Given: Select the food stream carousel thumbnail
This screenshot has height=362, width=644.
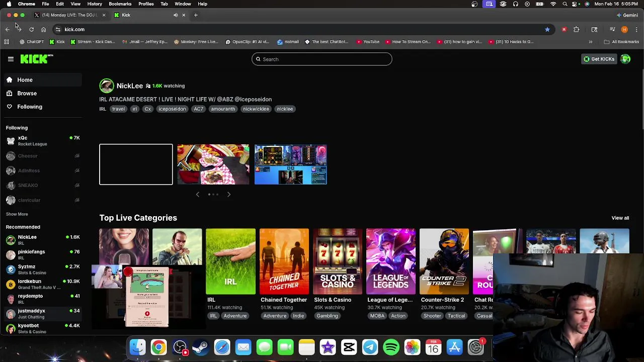Looking at the screenshot, I should pyautogui.click(x=213, y=164).
